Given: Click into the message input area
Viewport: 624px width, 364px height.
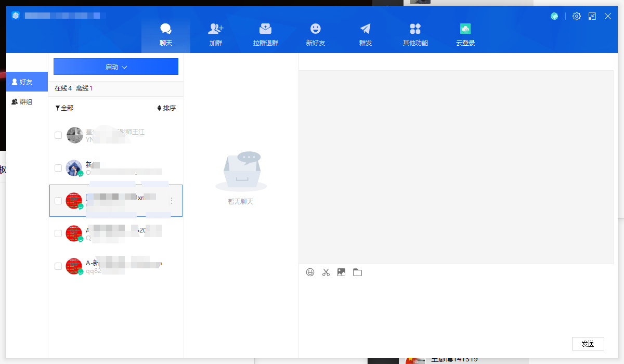Looking at the screenshot, I should pyautogui.click(x=456, y=307).
